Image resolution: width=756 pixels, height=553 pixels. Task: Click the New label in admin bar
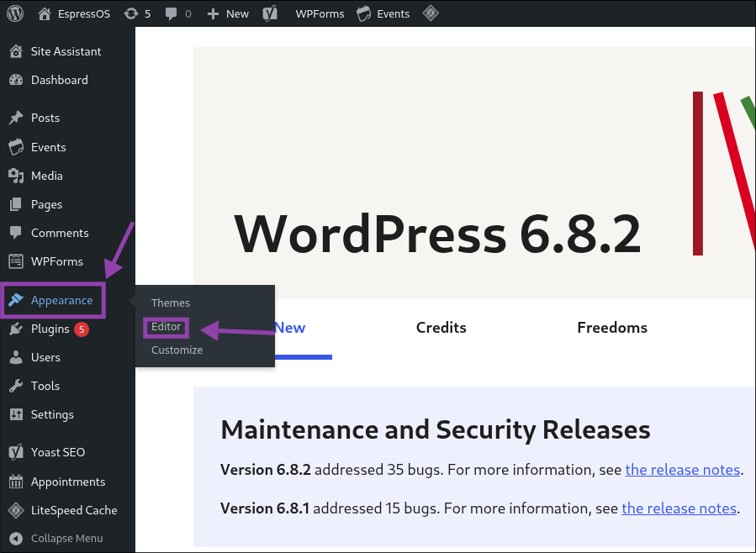[x=237, y=14]
